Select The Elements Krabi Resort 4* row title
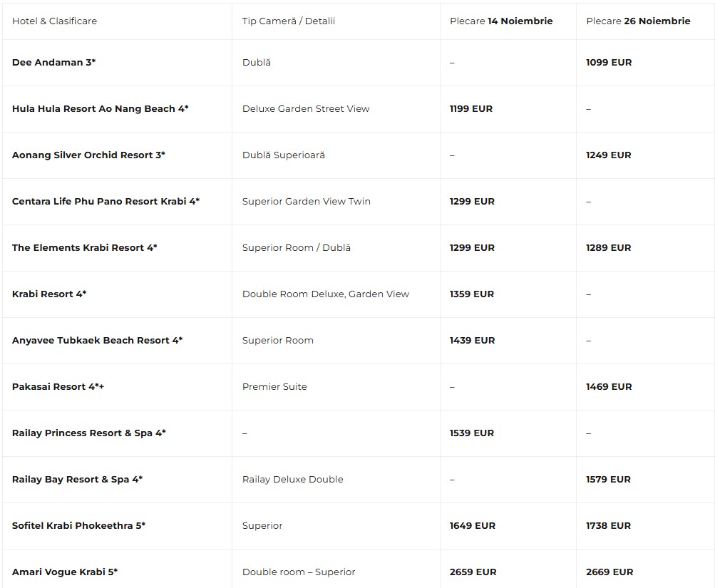Image resolution: width=715 pixels, height=588 pixels. (x=84, y=248)
